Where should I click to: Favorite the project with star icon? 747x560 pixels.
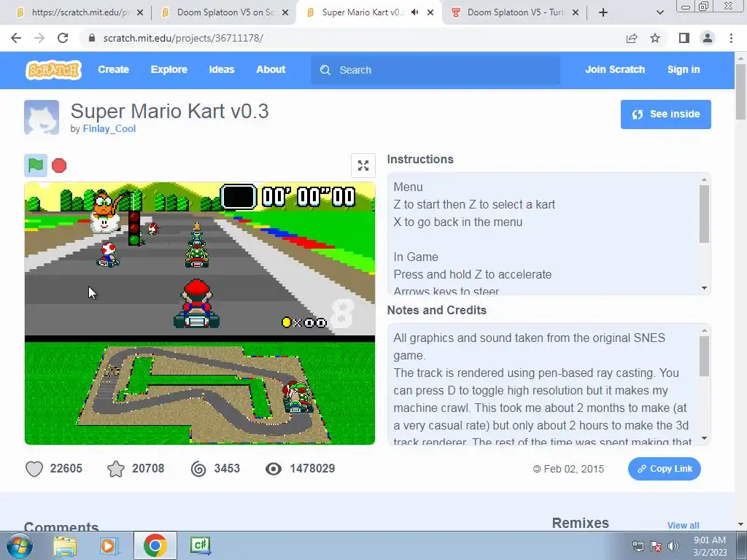116,469
